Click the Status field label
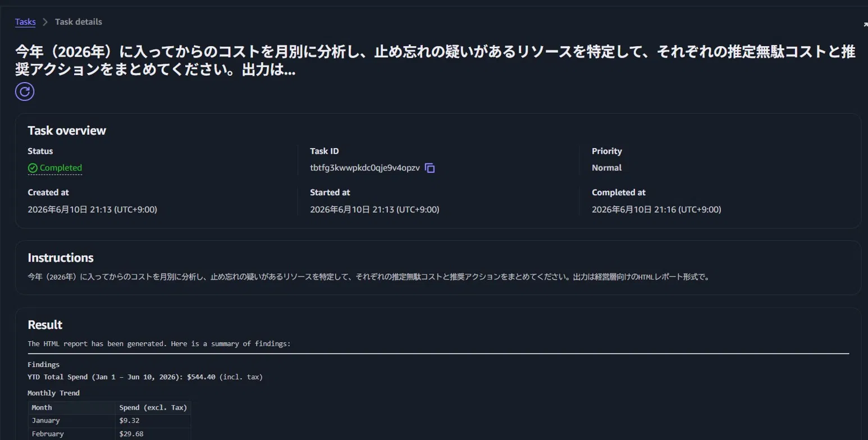868x440 pixels. coord(40,151)
